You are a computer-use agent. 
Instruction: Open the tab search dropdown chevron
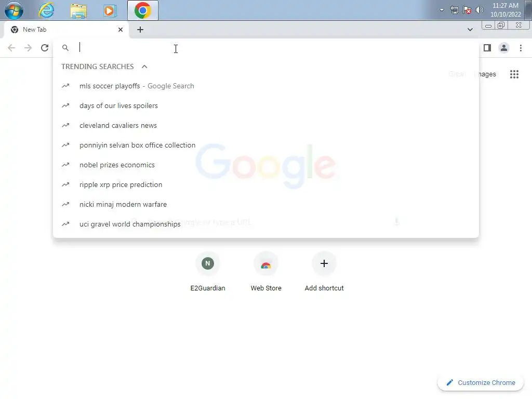(470, 30)
